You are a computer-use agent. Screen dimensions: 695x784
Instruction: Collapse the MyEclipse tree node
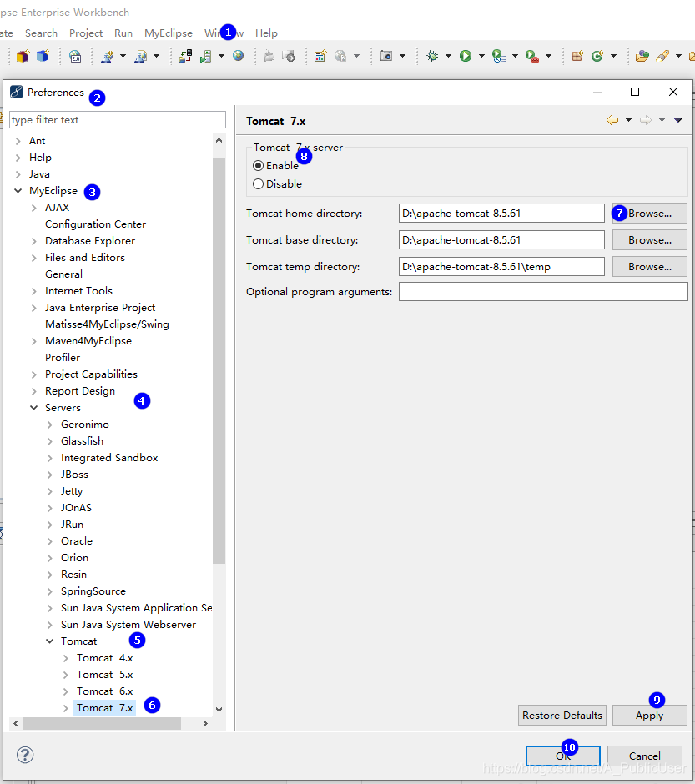pos(18,190)
